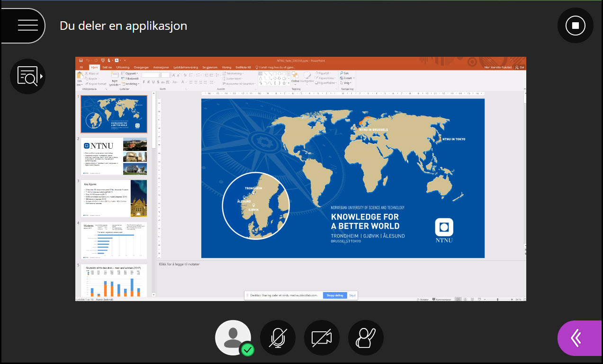Click Kommentarer in the status bar
The width and height of the screenshot is (603, 364).
coord(441,299)
